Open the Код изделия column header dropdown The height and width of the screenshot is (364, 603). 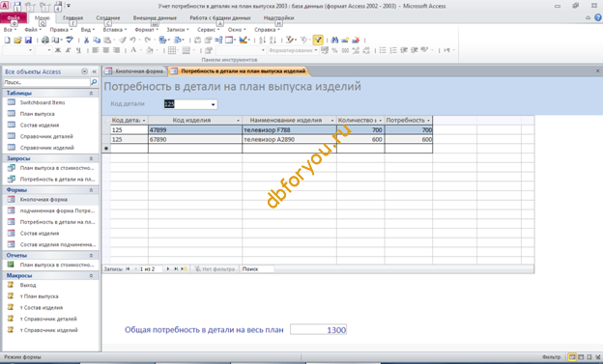click(x=238, y=121)
